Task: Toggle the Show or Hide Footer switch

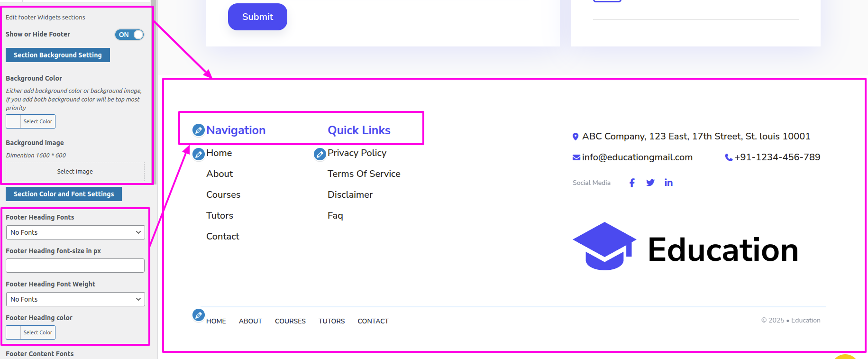Action: (x=129, y=35)
